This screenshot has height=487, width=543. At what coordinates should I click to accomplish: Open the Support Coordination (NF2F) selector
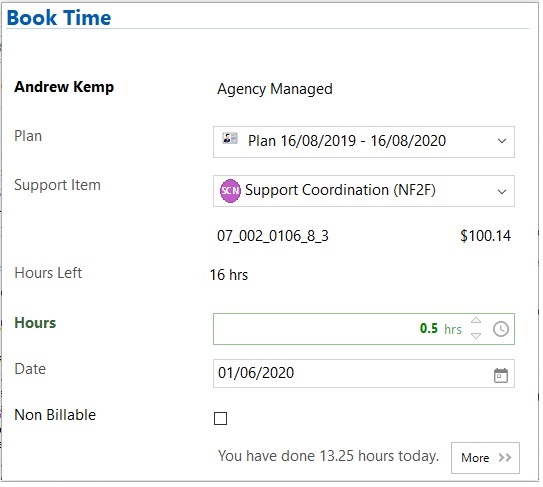pyautogui.click(x=364, y=191)
